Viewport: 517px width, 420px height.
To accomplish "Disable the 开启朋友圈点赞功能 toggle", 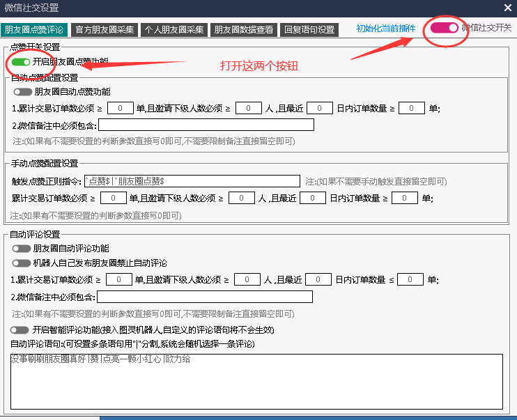I will 21,62.
